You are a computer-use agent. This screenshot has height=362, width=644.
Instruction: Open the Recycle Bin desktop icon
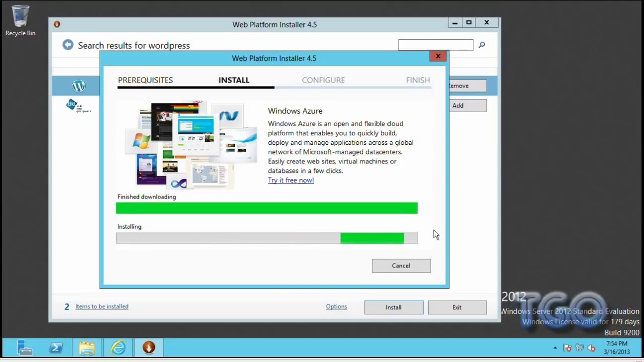pos(20,21)
